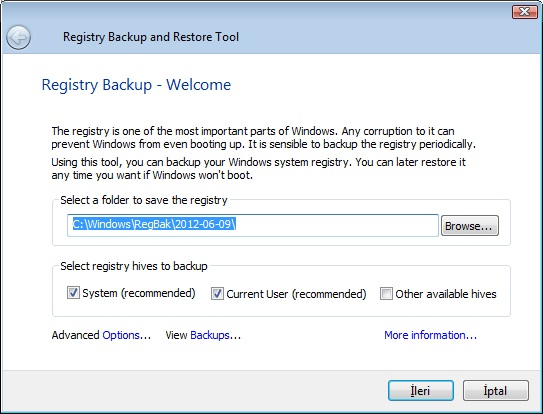This screenshot has height=414, width=543.
Task: Click the word View beside Backups
Action: pyautogui.click(x=176, y=335)
